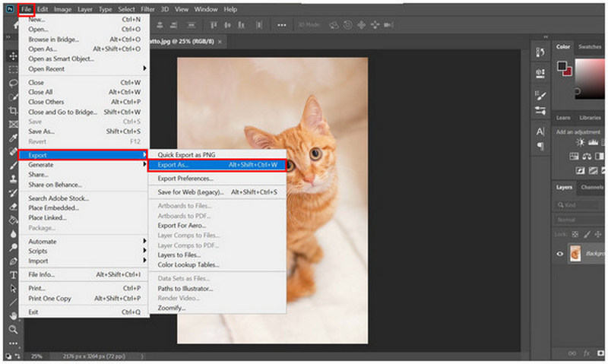Screen dimensions: 608x364
Task: Click the 25% zoom level field
Action: click(x=36, y=356)
